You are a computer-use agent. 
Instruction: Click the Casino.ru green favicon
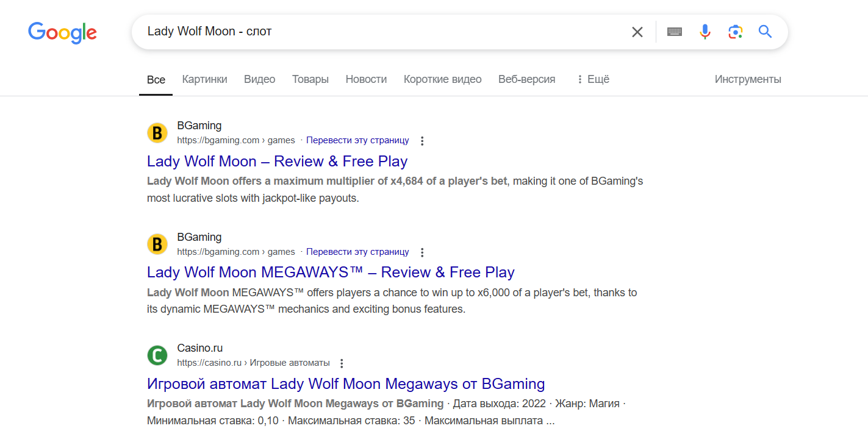(x=157, y=355)
